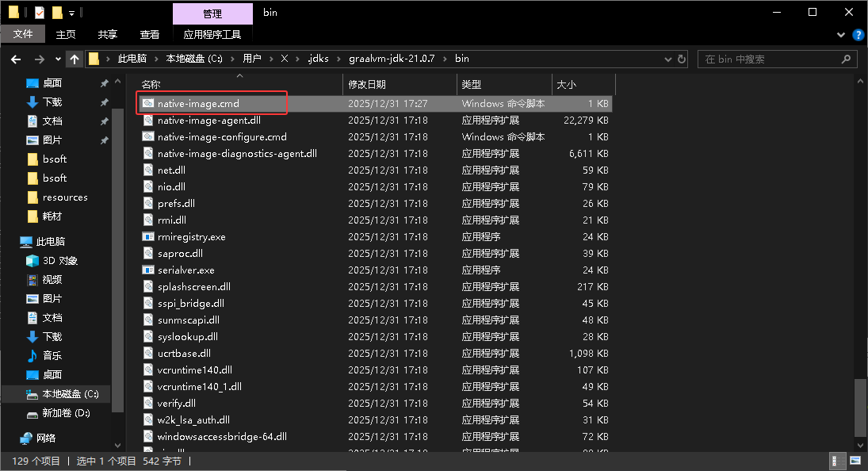Open the 视频 folder icon in sidebar

tap(33, 279)
